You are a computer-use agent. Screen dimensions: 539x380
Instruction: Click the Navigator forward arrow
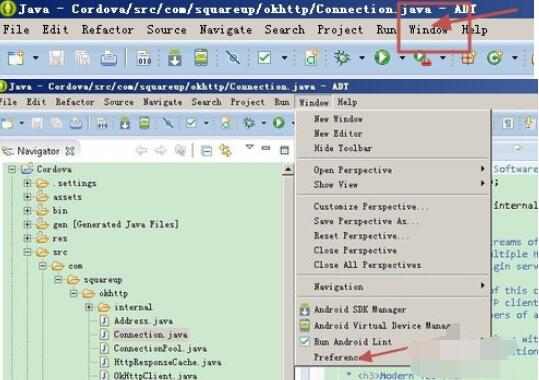point(161,150)
